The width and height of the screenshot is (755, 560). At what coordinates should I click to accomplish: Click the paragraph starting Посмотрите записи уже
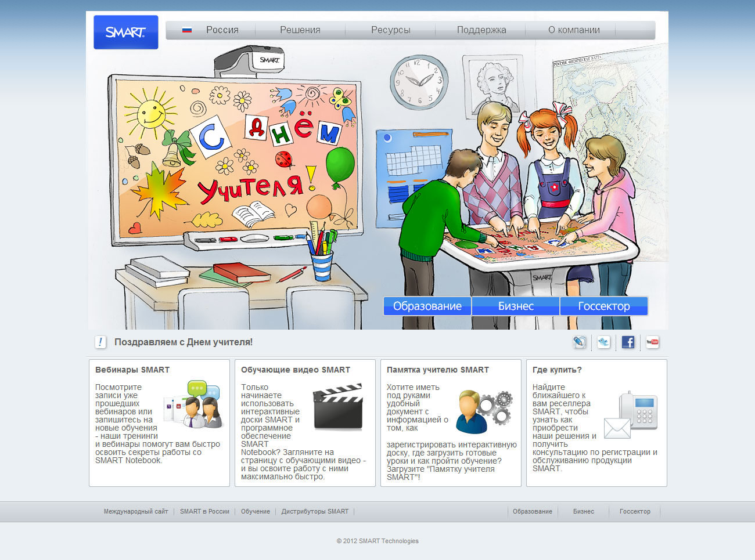pyautogui.click(x=158, y=424)
